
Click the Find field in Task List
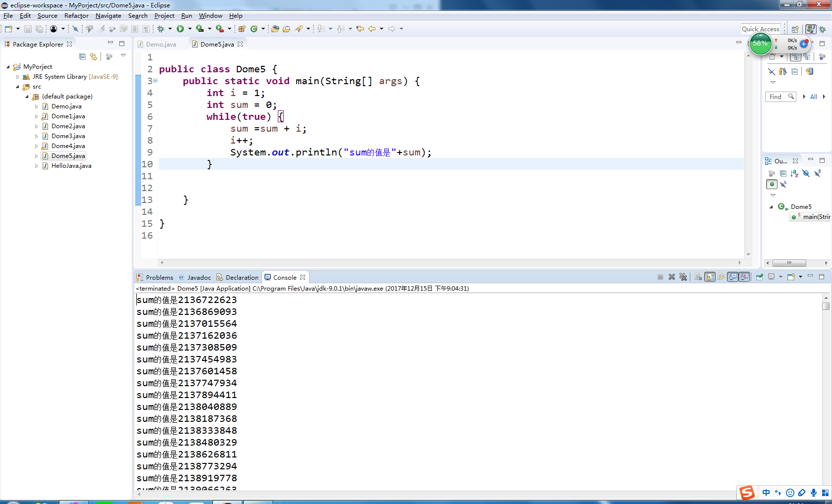point(780,97)
